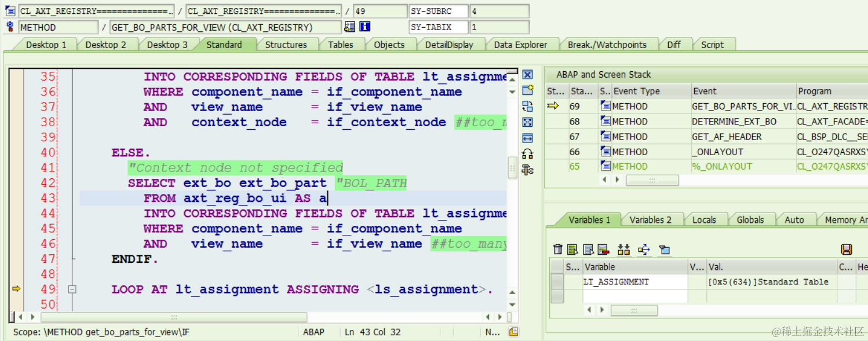Click the method icon in stack row 69
868x341 pixels.
pos(606,106)
